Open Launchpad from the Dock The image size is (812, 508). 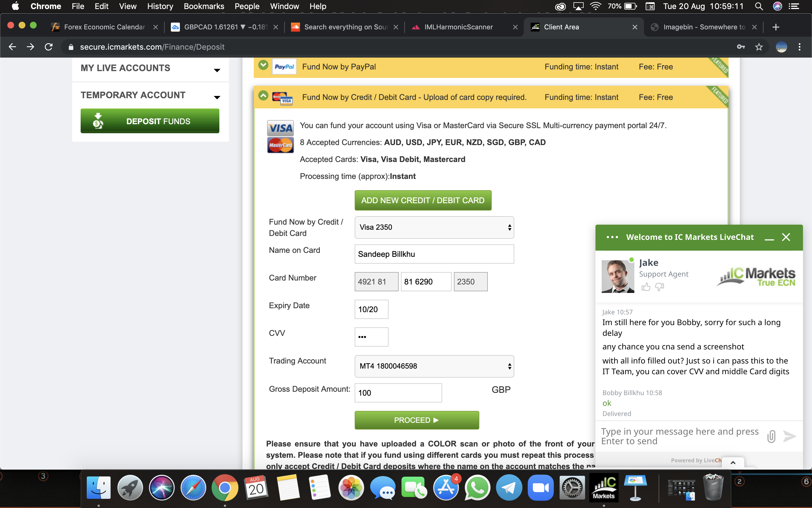130,488
